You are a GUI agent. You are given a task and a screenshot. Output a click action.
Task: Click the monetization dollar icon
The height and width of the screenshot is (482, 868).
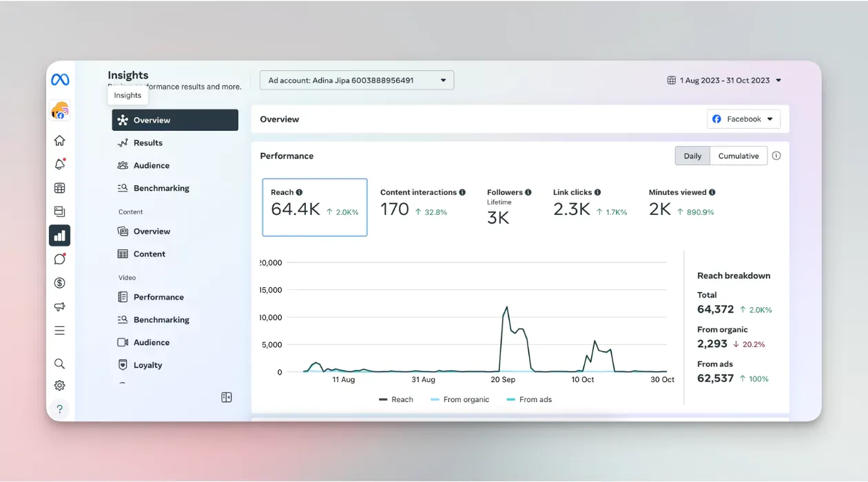click(60, 283)
